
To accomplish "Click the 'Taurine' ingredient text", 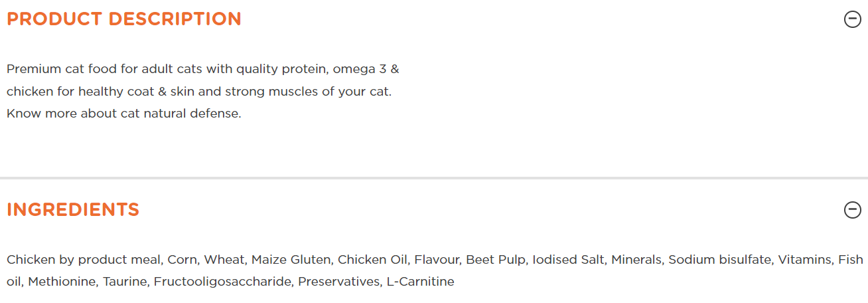I will coord(124,282).
